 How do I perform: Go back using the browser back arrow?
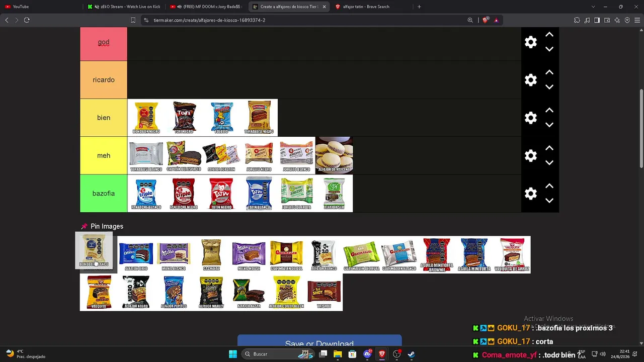point(7,20)
